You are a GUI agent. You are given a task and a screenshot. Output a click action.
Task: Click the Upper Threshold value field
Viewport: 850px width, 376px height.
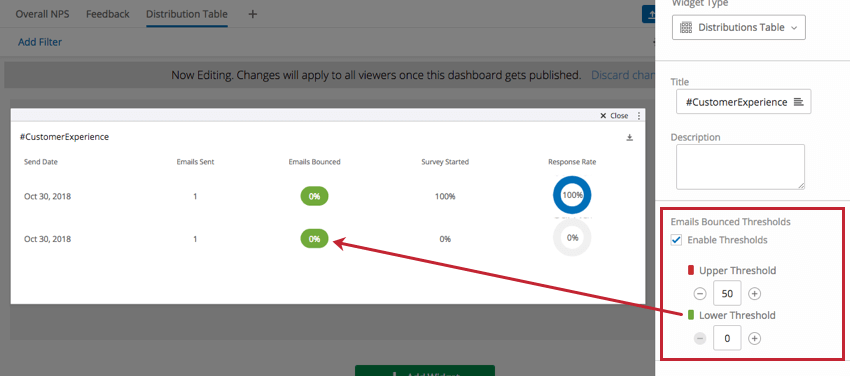pos(727,294)
